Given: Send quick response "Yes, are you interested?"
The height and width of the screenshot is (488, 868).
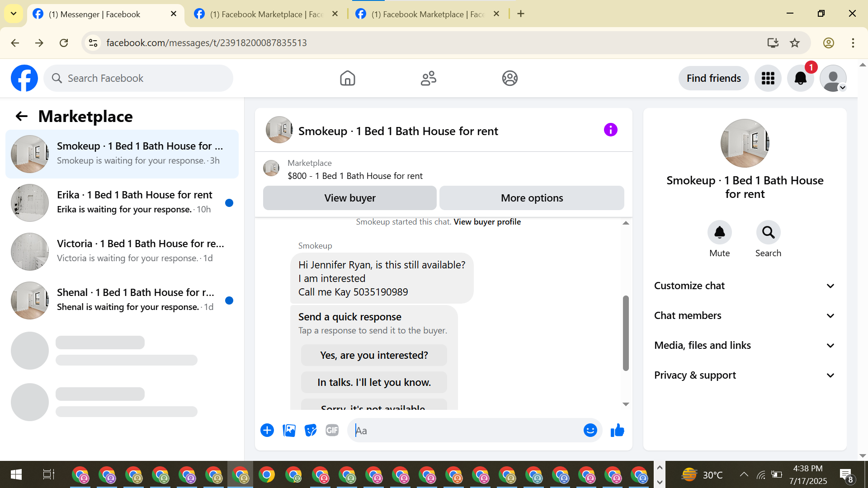Looking at the screenshot, I should click(x=374, y=355).
